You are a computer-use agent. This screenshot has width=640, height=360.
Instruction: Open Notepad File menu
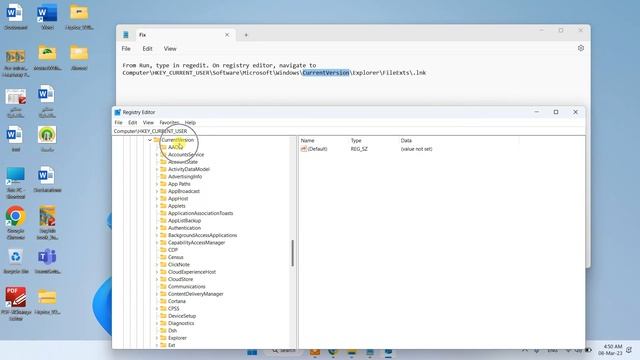pos(126,49)
